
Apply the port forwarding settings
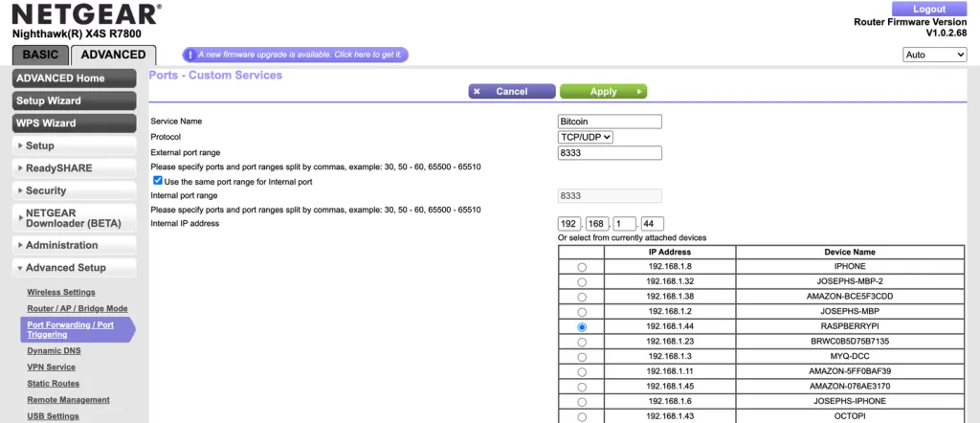click(x=603, y=91)
